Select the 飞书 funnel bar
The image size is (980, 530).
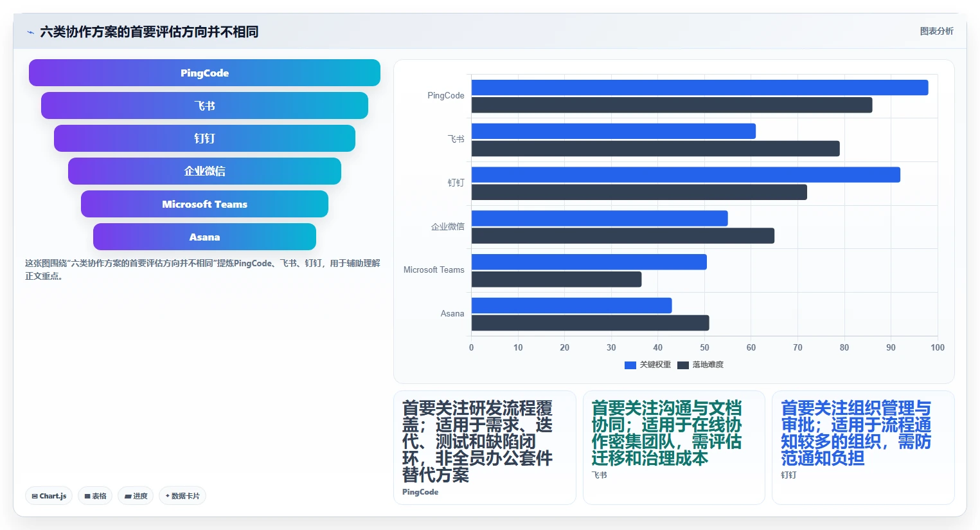(204, 105)
